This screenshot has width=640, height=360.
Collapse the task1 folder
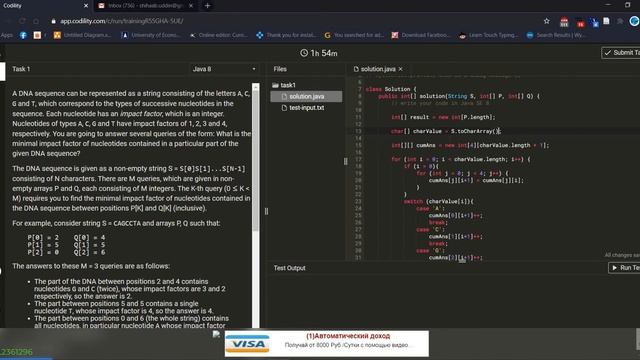(284, 85)
